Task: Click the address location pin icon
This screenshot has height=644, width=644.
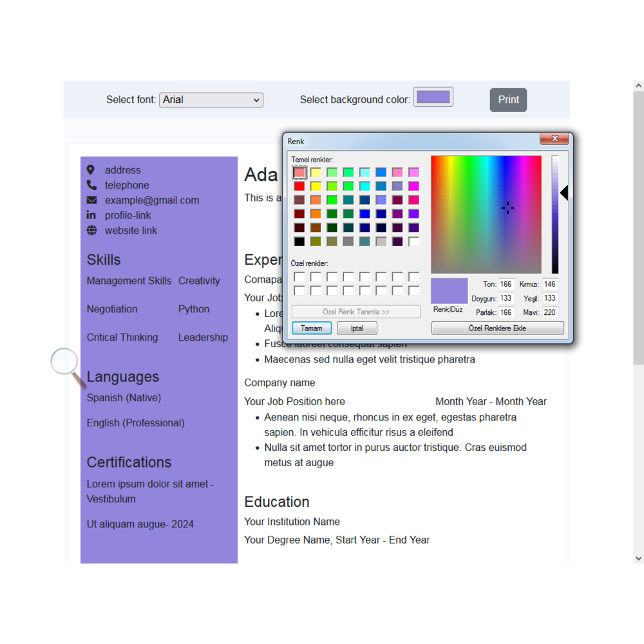Action: pos(91,170)
